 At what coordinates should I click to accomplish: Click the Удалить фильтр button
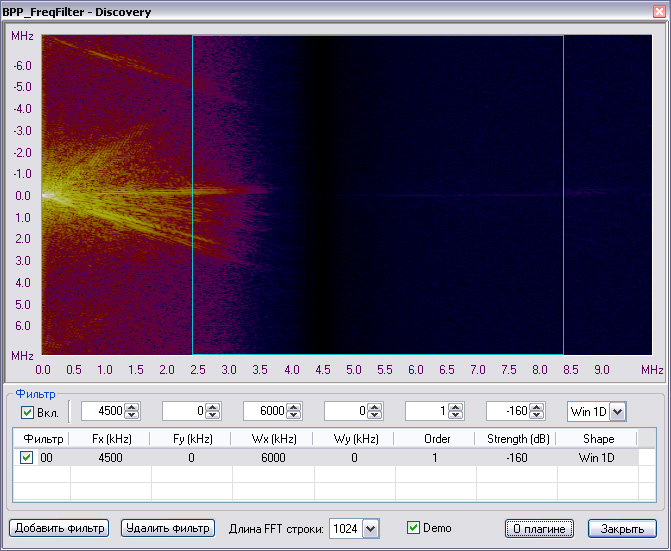(x=168, y=528)
